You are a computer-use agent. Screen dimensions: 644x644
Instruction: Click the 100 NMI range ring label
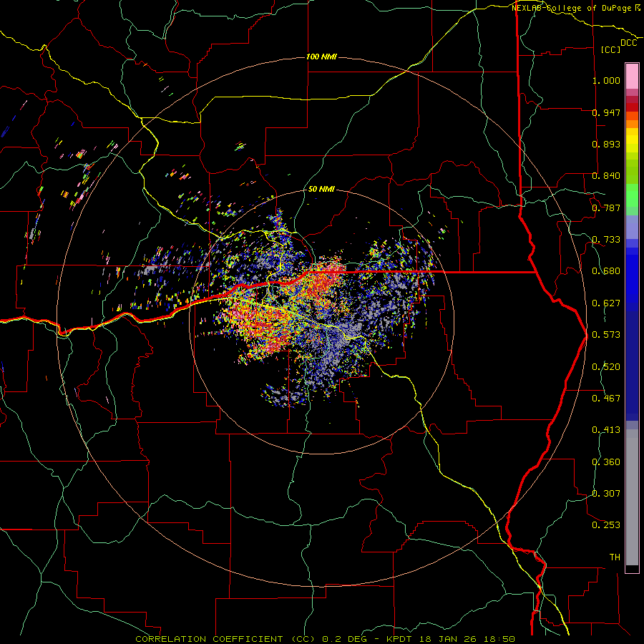pyautogui.click(x=321, y=57)
